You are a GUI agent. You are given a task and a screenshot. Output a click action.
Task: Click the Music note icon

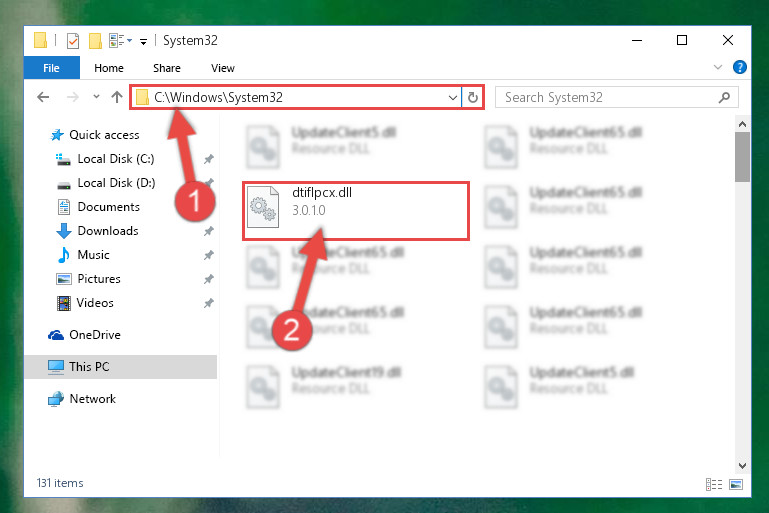point(64,255)
